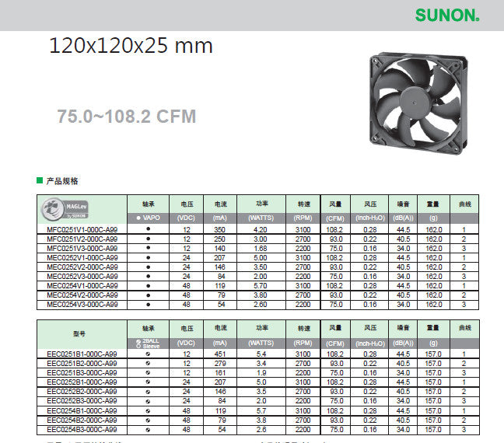This screenshot has width=504, height=443.
Task: Click noise 40.5 in MFC0251V2 row
Action: pyautogui.click(x=403, y=239)
